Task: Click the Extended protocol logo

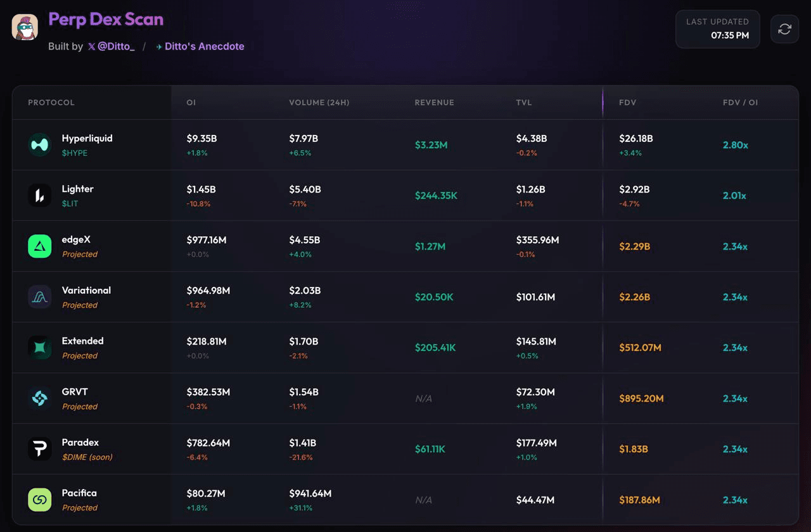Action: (39, 348)
